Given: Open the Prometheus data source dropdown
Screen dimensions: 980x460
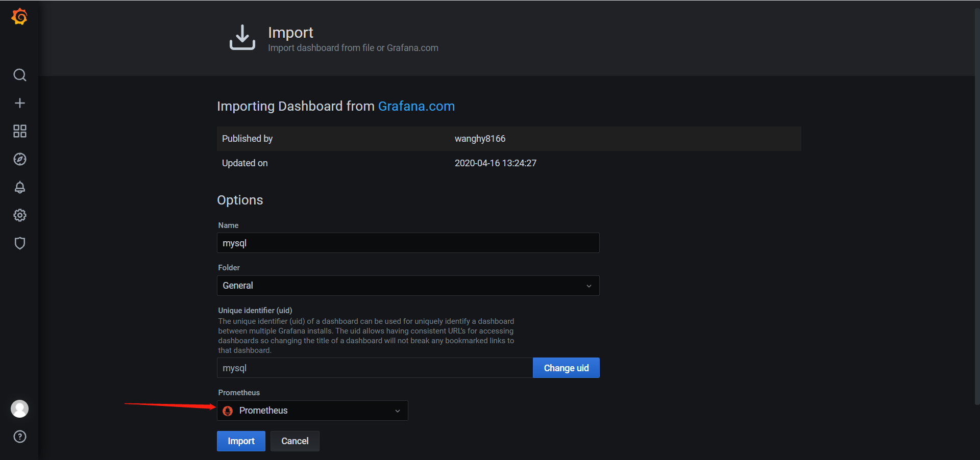Looking at the screenshot, I should [x=312, y=411].
